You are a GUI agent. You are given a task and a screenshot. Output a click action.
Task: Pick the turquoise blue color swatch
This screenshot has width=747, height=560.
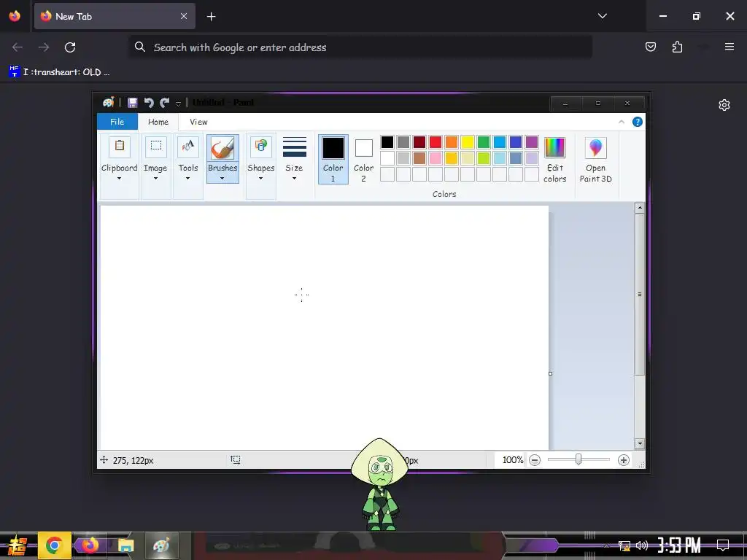coord(500,142)
